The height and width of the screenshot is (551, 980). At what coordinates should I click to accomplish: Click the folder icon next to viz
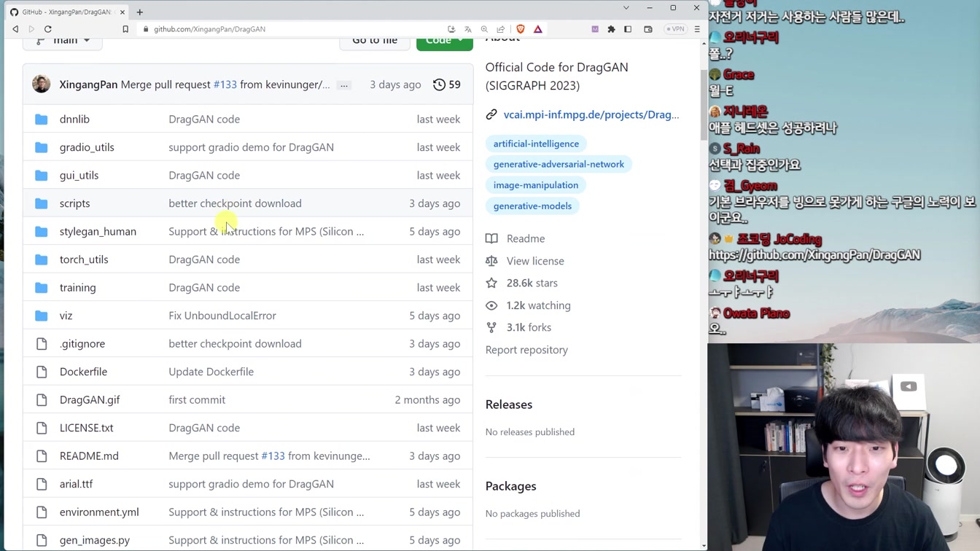point(42,316)
